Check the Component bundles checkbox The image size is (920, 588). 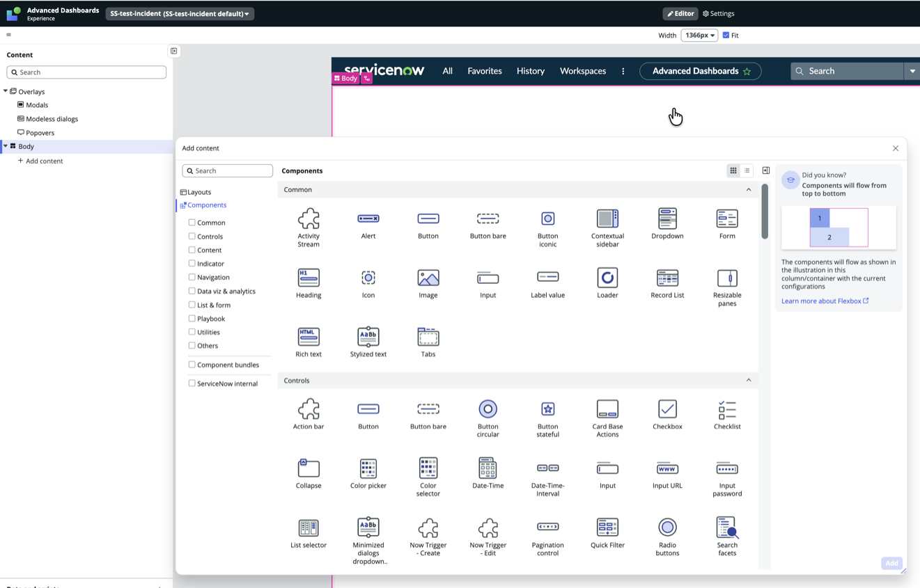click(x=192, y=365)
